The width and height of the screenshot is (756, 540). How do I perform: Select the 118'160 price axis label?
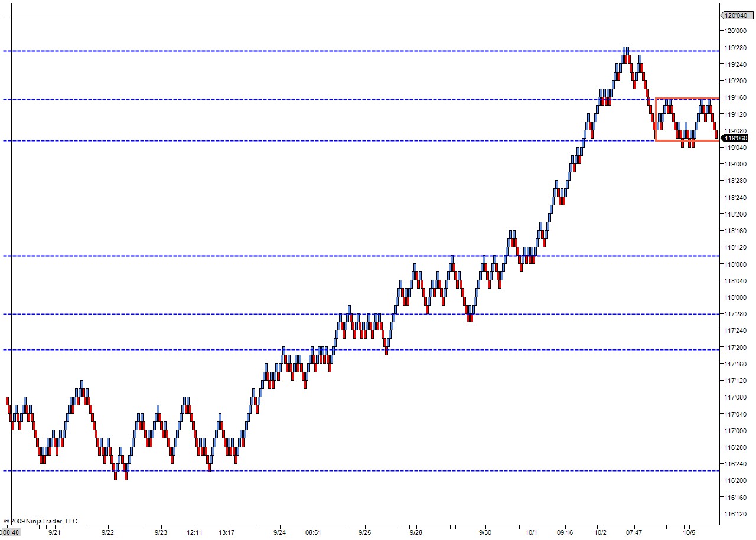tap(737, 231)
